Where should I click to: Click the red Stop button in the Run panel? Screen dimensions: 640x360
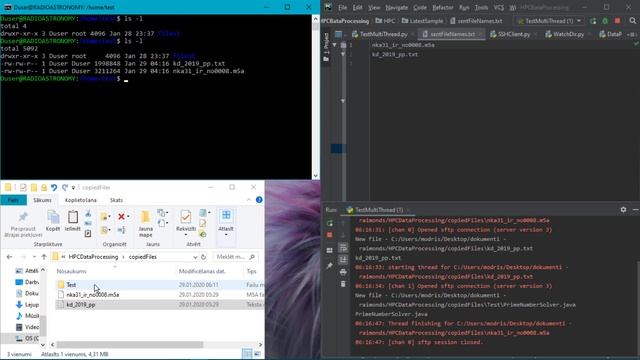tap(330, 235)
